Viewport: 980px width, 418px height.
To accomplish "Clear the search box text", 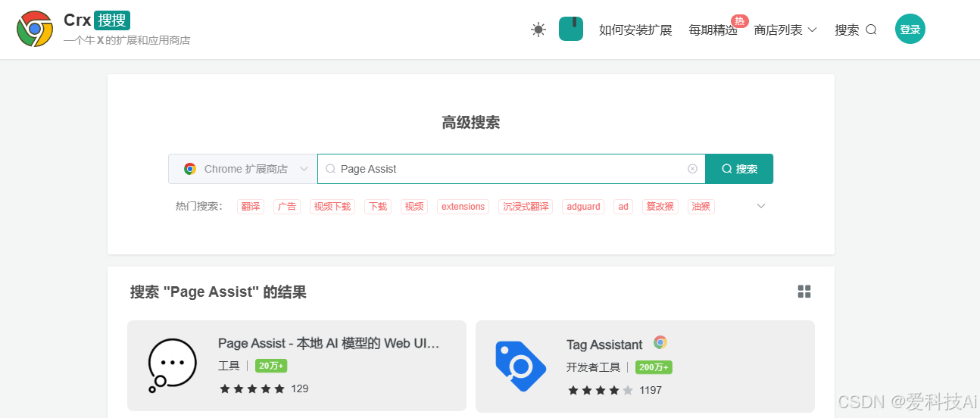I will point(692,169).
